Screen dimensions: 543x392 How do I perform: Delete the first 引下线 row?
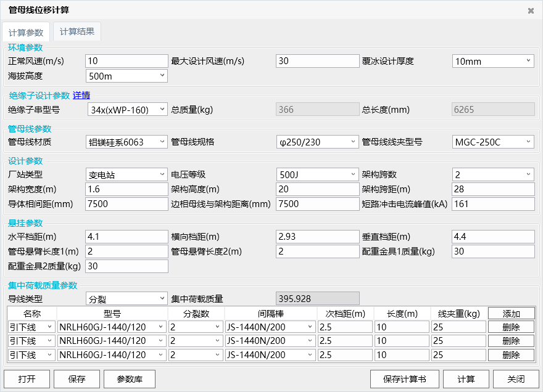tap(511, 327)
